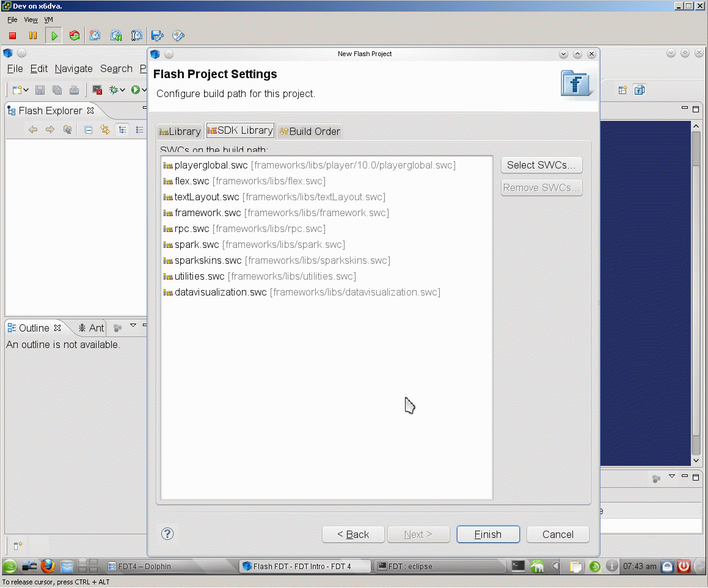Click the CD with wrench icon
This screenshot has width=708, height=588.
[178, 35]
